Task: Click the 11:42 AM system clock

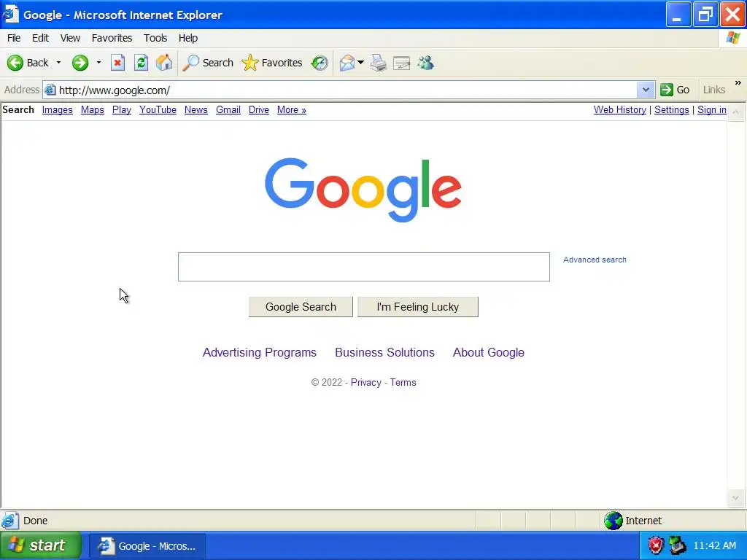Action: point(715,545)
